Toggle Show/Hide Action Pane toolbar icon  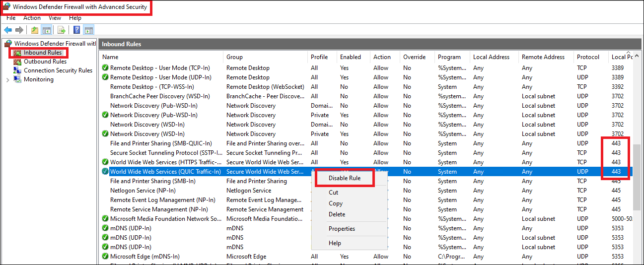tap(88, 30)
